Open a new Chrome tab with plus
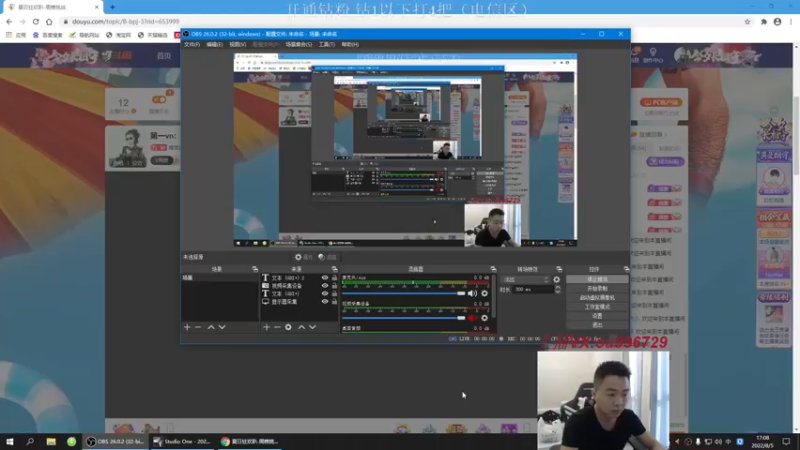The width and height of the screenshot is (800, 450). tap(112, 7)
